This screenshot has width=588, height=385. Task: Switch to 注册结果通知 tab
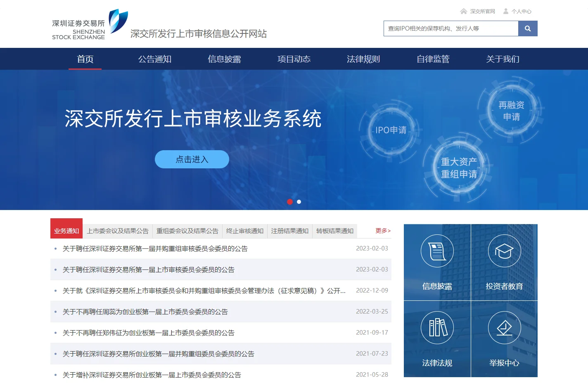point(290,231)
